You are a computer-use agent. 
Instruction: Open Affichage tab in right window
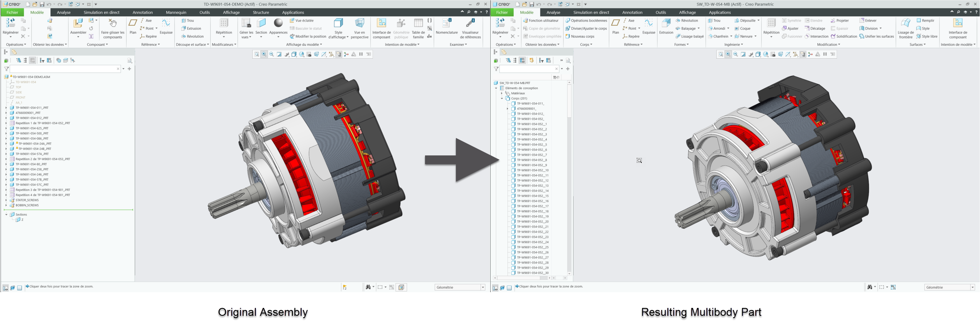coord(688,13)
